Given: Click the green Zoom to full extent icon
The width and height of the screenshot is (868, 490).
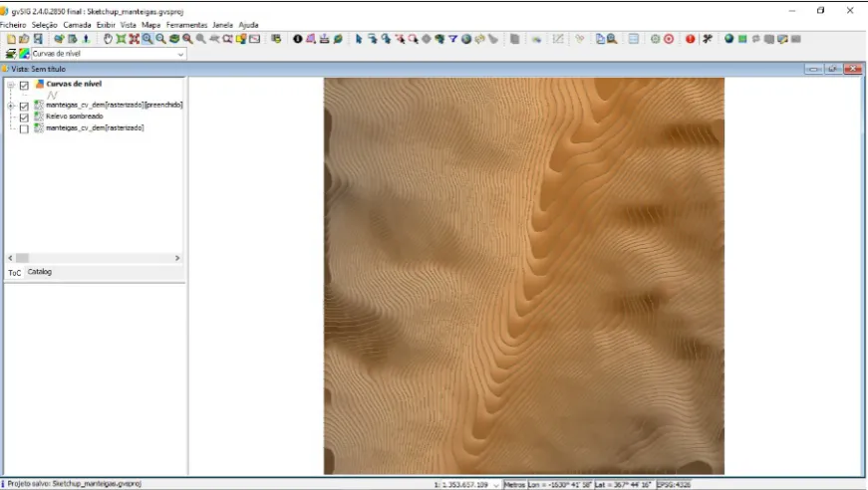Looking at the screenshot, I should coord(121,39).
